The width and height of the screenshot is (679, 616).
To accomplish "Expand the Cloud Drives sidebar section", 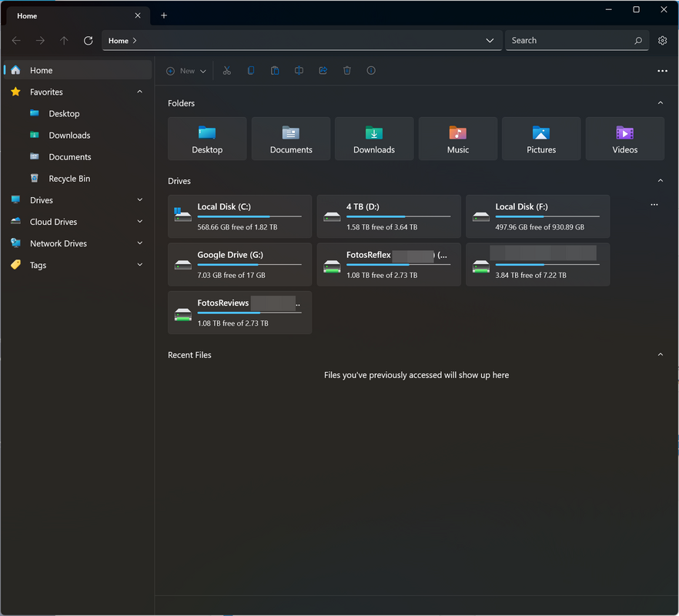I will pos(139,222).
